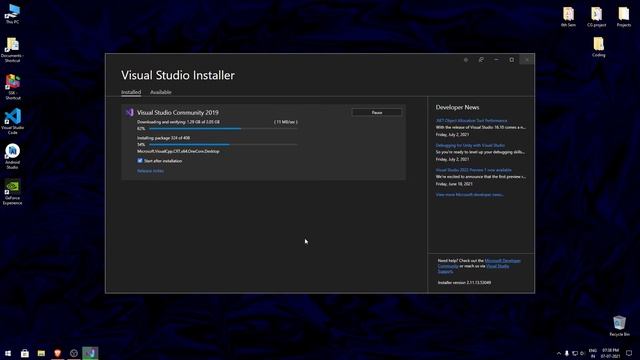Expand hidden system tray icons chevron

pyautogui.click(x=559, y=353)
